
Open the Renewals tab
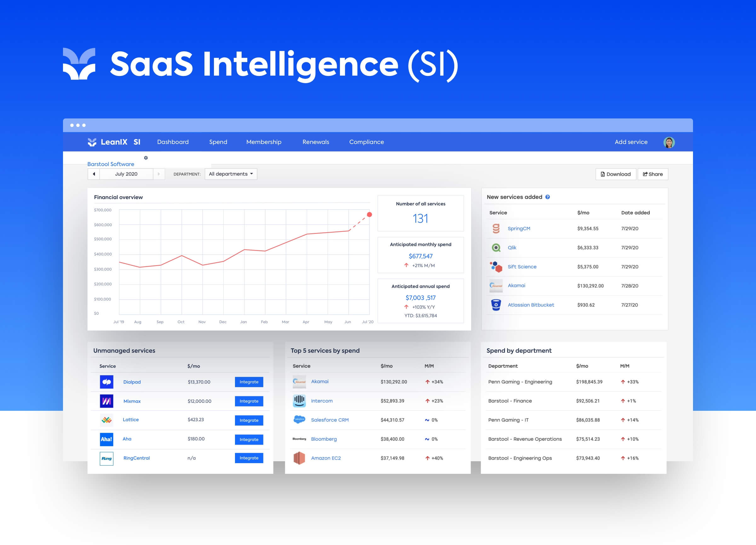click(x=316, y=142)
